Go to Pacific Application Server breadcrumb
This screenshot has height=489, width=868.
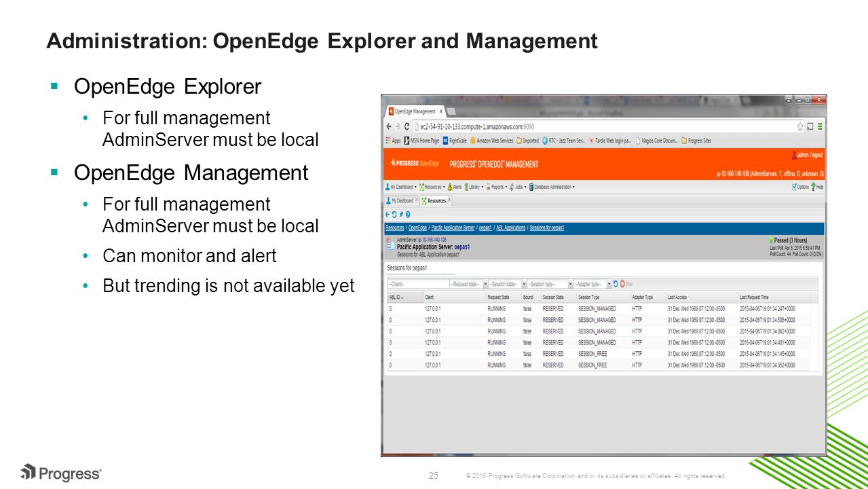coord(453,228)
